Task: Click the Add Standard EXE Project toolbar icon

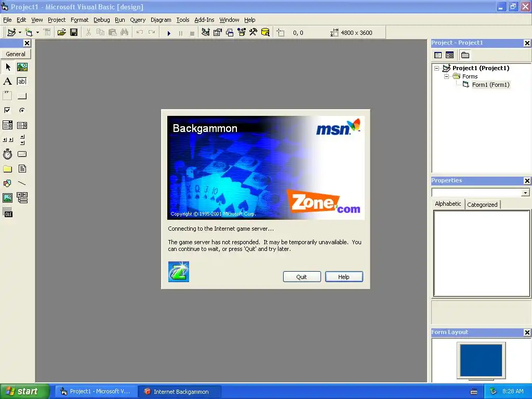Action: point(11,33)
